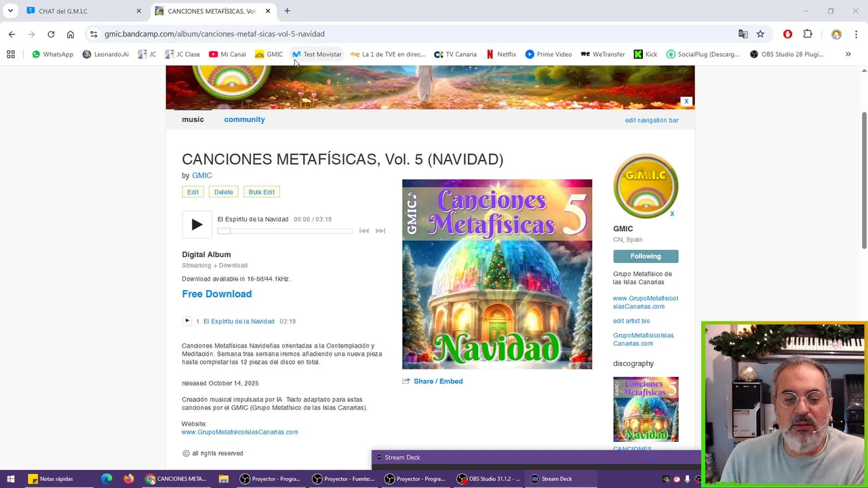The image size is (868, 488).
Task: Open the JC Clase bookmark
Action: [x=182, y=54]
